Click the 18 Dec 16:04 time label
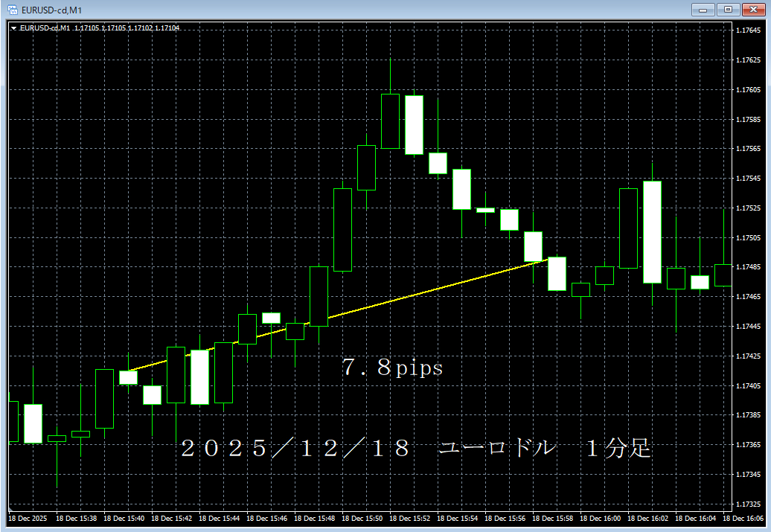 [x=695, y=518]
